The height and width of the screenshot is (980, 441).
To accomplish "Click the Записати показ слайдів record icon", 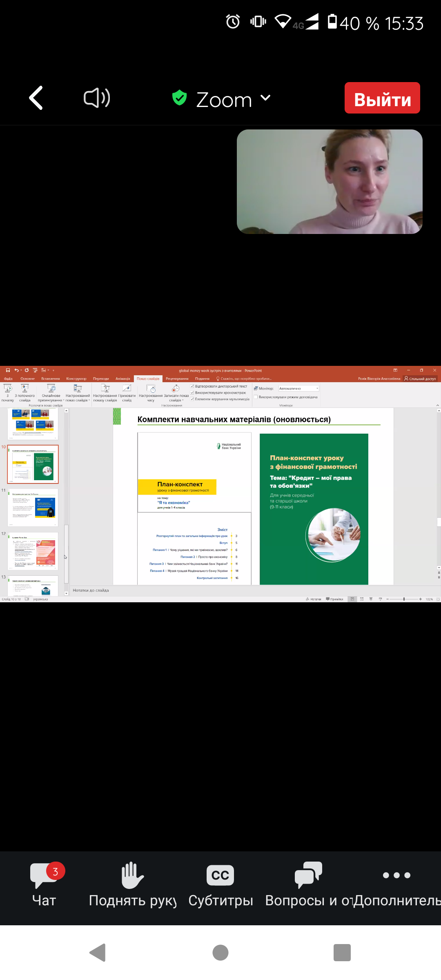I will pyautogui.click(x=176, y=389).
